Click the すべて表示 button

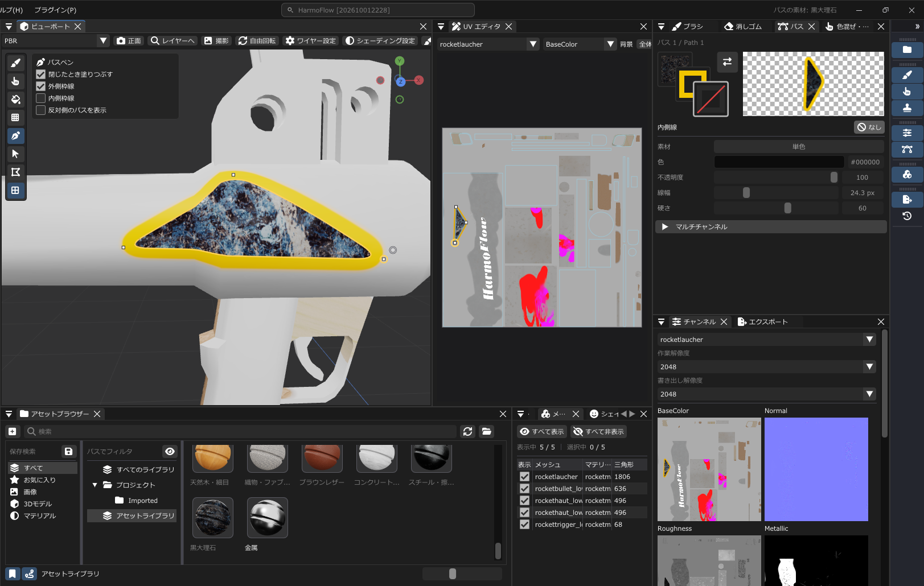(542, 432)
